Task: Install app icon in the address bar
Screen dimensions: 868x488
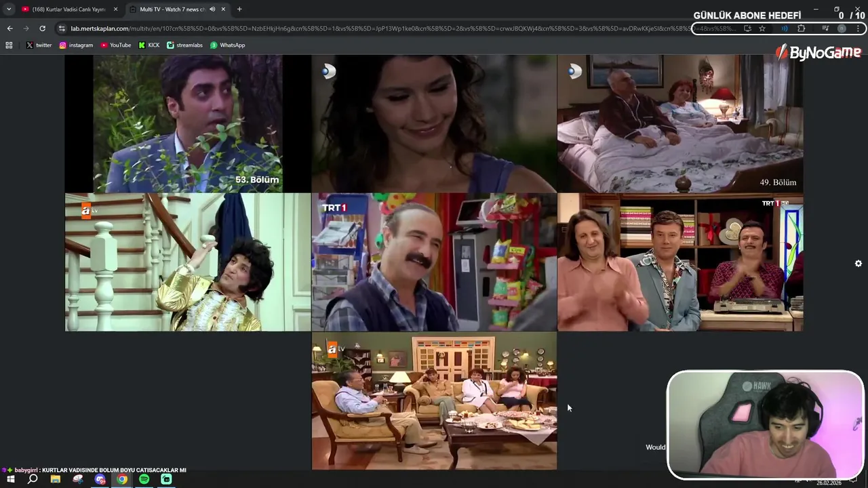Action: tap(747, 28)
